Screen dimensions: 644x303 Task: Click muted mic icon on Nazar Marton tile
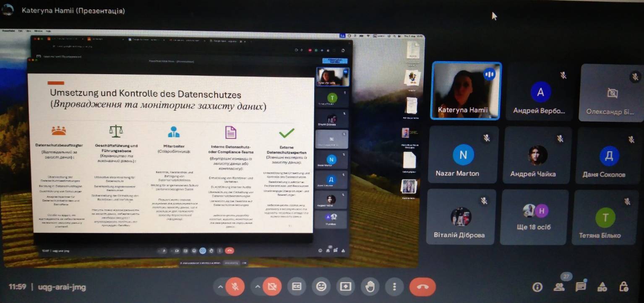pyautogui.click(x=487, y=137)
